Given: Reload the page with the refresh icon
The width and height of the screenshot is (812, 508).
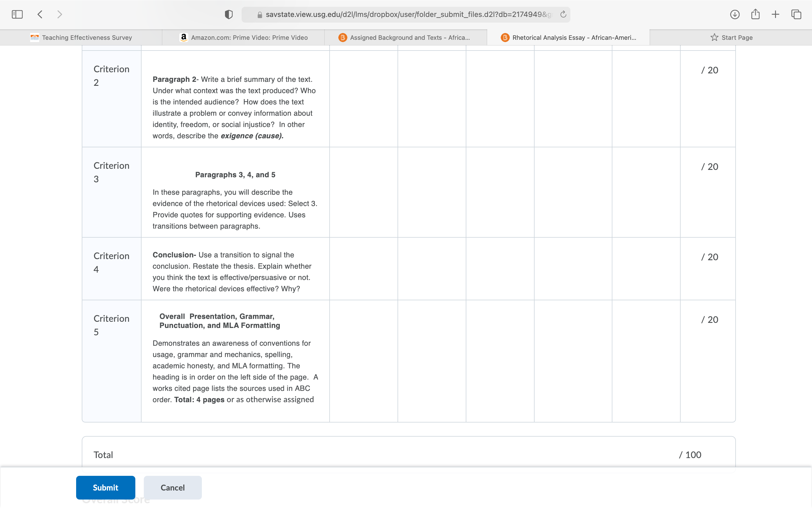Looking at the screenshot, I should (563, 14).
